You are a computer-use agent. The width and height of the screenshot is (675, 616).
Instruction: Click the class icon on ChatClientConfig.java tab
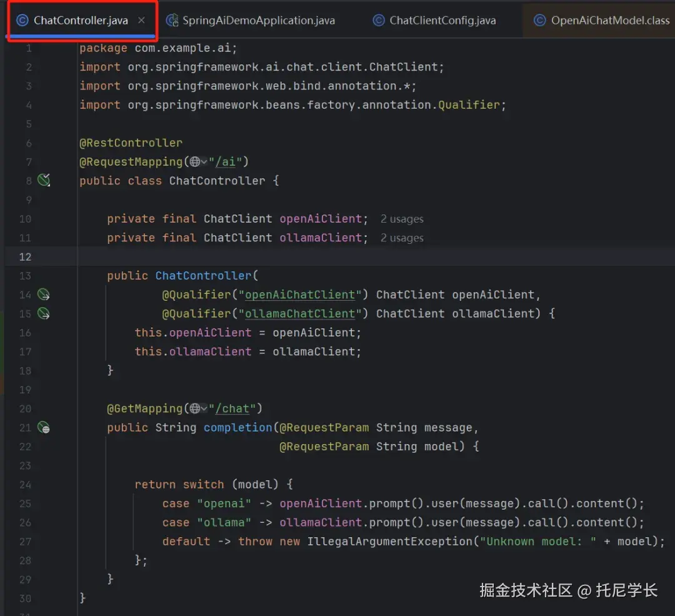[x=378, y=20]
